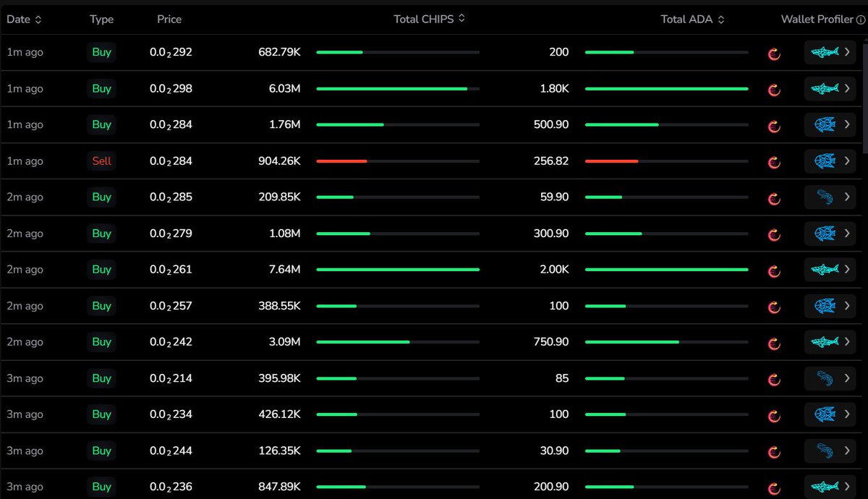
Task: Click the red CHIPS volume bar in the Sell row
Action: click(341, 161)
